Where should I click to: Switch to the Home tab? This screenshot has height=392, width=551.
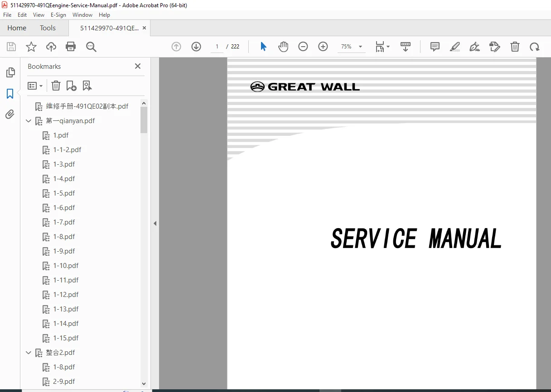tap(17, 28)
